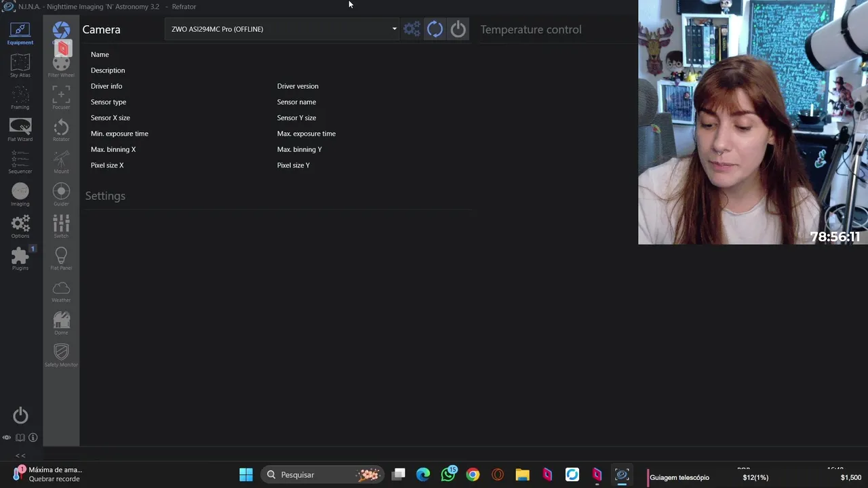This screenshot has height=488, width=868.
Task: Select the Filter Wheel equipment tab
Action: click(x=61, y=66)
